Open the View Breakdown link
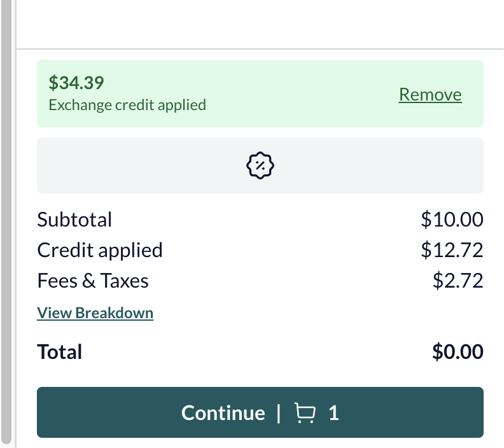This screenshot has width=504, height=448. coord(95,312)
